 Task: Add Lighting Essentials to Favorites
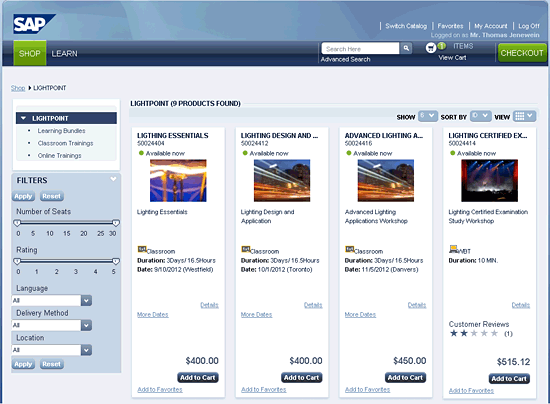(x=160, y=389)
